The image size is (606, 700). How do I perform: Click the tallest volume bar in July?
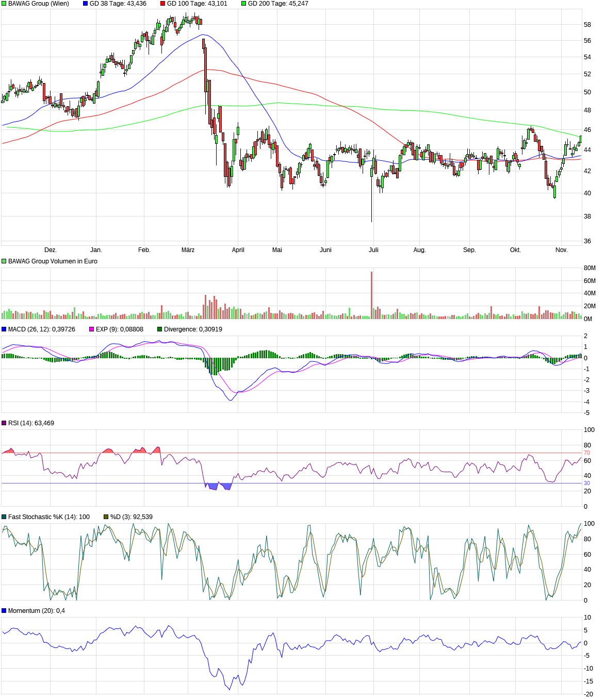point(371,295)
